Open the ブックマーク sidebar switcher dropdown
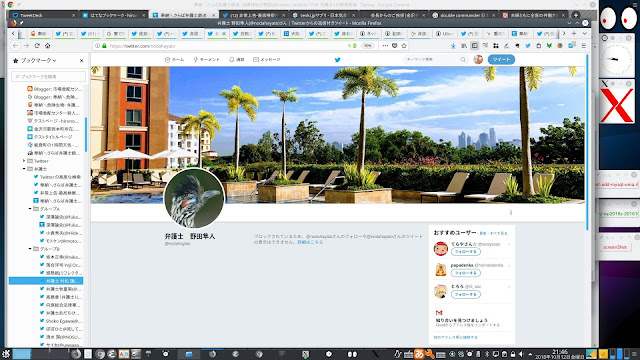 coord(35,60)
